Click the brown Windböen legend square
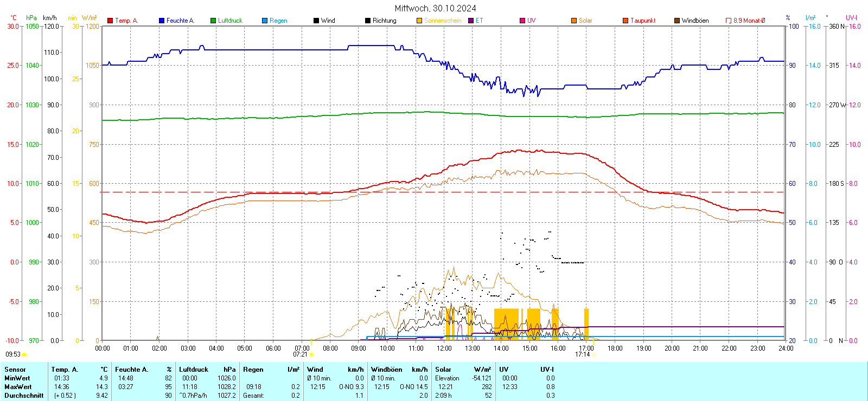868x401 pixels. pos(677,21)
